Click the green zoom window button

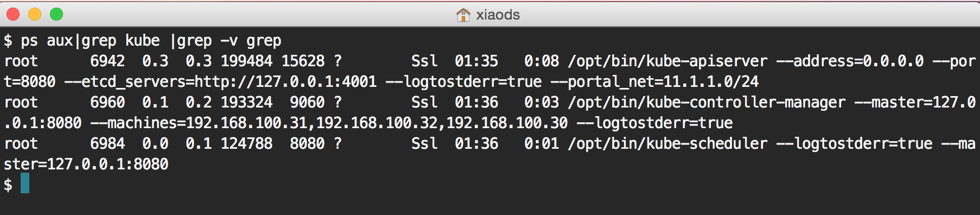[x=56, y=14]
